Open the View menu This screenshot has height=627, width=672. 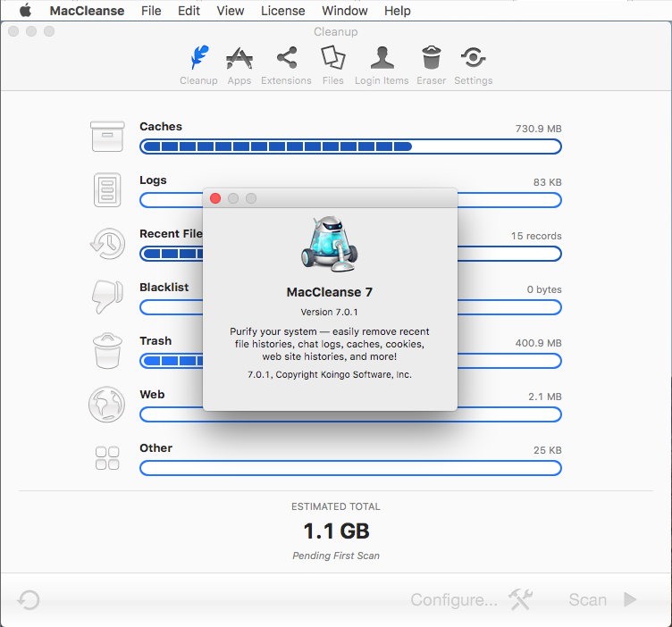231,11
